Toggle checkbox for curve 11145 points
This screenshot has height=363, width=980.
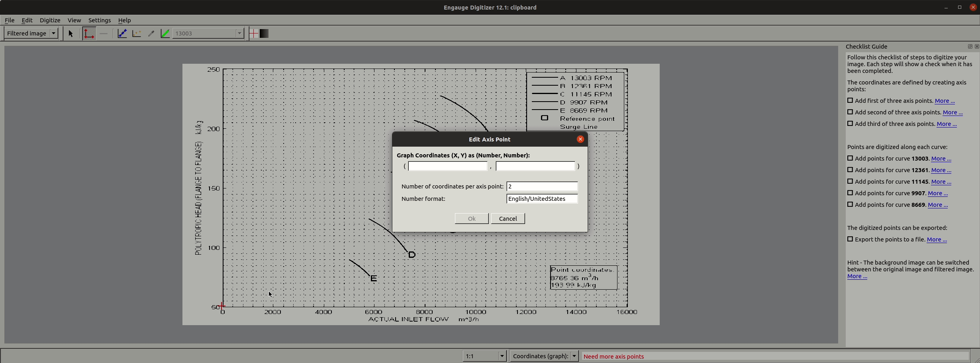(x=850, y=182)
